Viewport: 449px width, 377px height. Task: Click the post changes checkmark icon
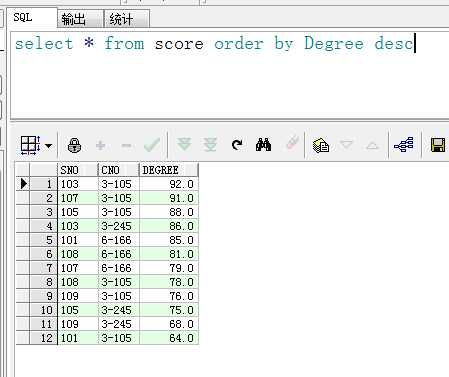click(152, 145)
